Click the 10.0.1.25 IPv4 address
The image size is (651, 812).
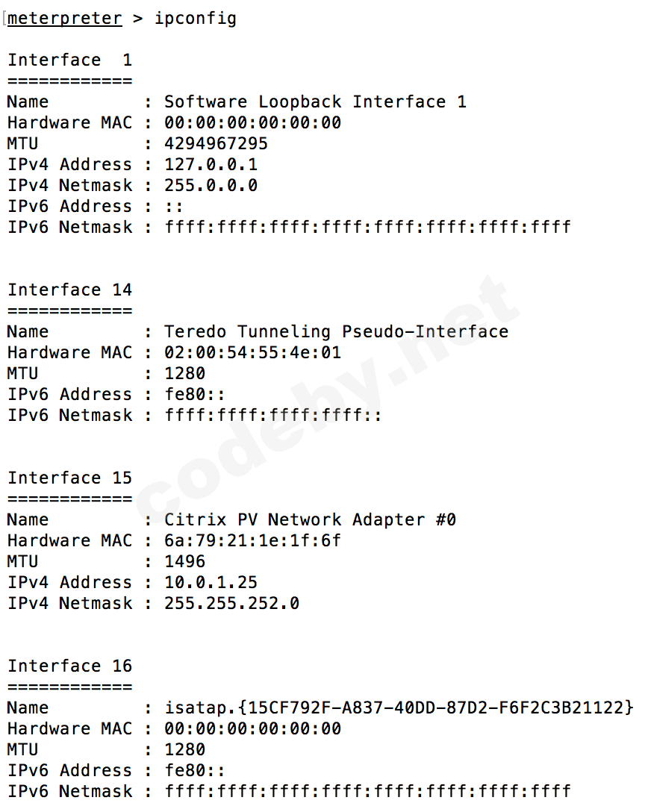pos(211,583)
